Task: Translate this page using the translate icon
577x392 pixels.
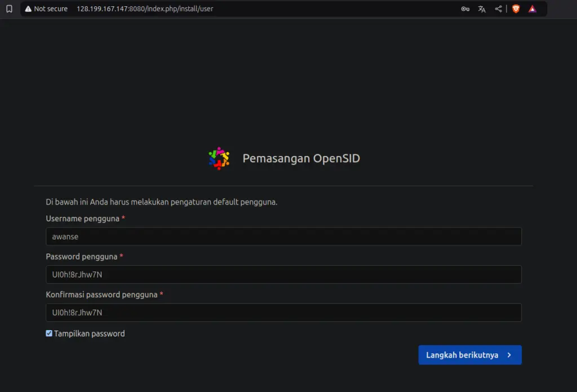Action: [x=481, y=8]
